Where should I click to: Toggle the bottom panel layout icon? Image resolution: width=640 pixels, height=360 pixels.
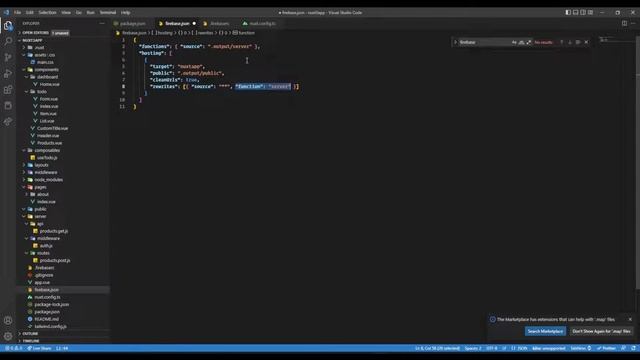(576, 13)
